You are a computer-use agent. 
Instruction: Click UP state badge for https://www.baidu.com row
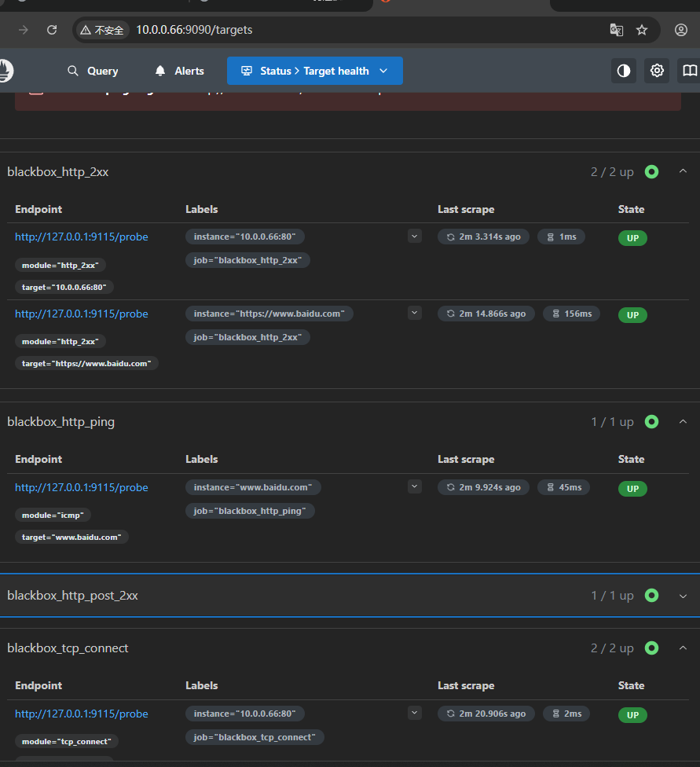[632, 315]
